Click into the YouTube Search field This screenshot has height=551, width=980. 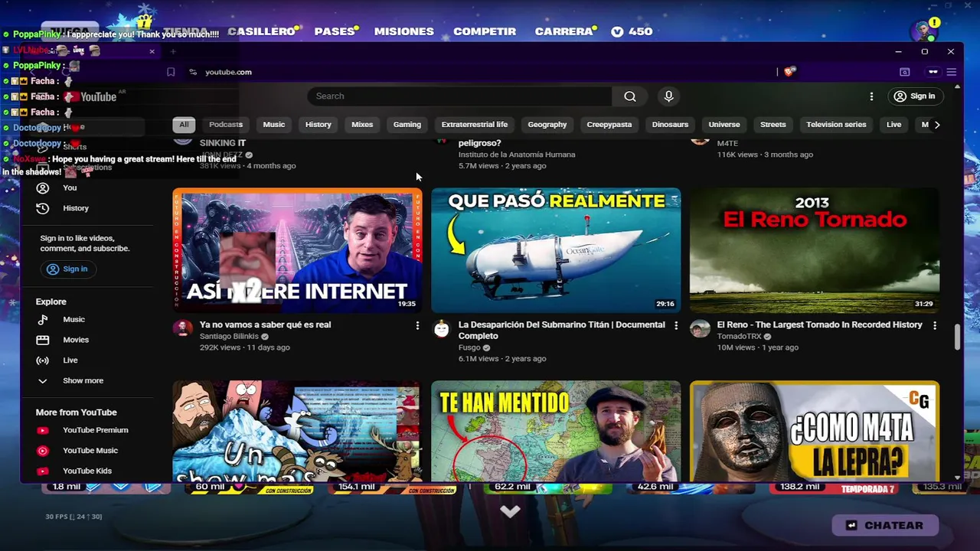(460, 96)
